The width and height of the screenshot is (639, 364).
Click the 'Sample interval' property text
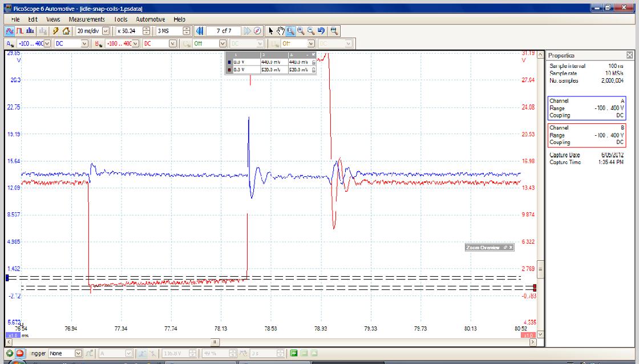[567, 66]
